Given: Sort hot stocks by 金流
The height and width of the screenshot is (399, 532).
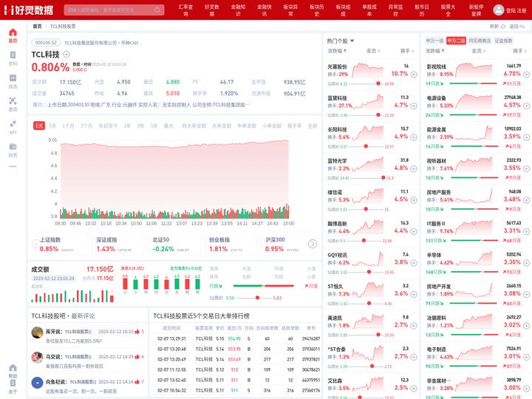Looking at the screenshot, I should [x=373, y=51].
